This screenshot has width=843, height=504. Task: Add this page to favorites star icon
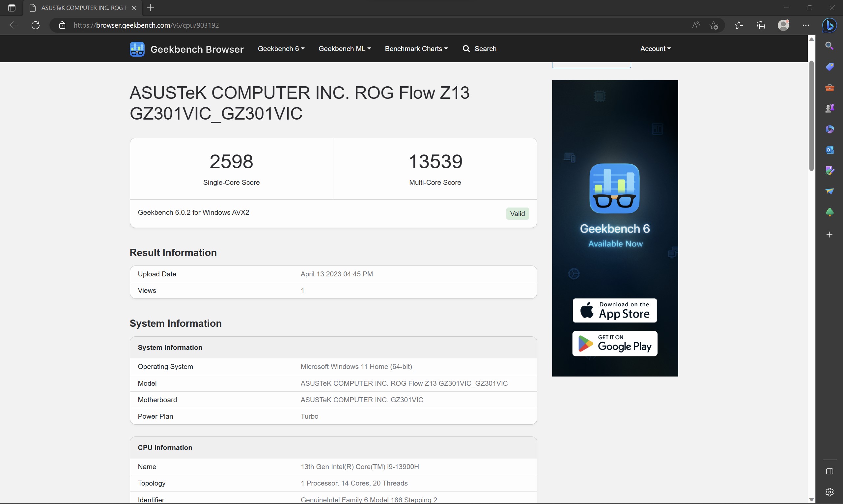click(x=714, y=25)
